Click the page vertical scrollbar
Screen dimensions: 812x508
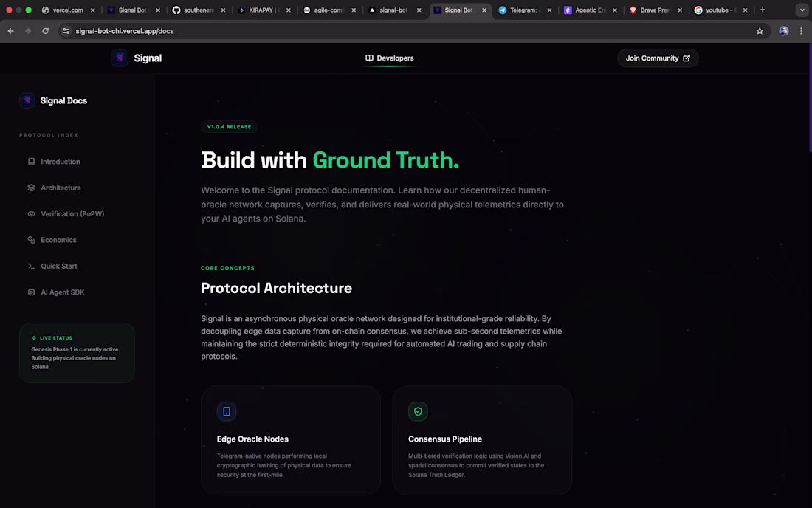(x=810, y=98)
